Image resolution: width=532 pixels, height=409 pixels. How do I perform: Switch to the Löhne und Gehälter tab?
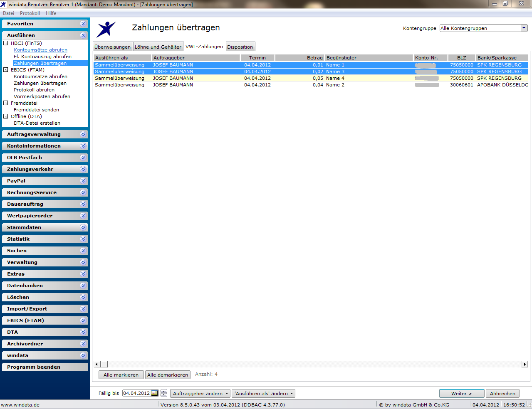pos(158,47)
